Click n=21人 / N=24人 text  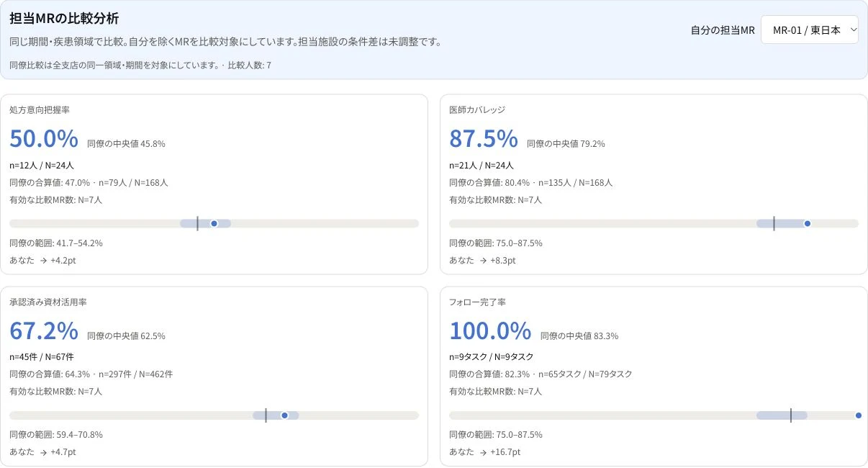[482, 165]
